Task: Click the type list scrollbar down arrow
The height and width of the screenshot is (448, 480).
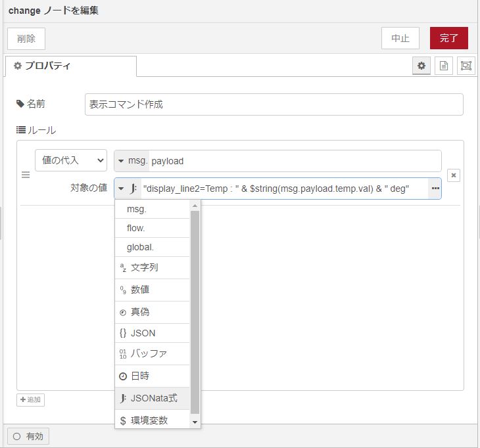Action: point(195,421)
